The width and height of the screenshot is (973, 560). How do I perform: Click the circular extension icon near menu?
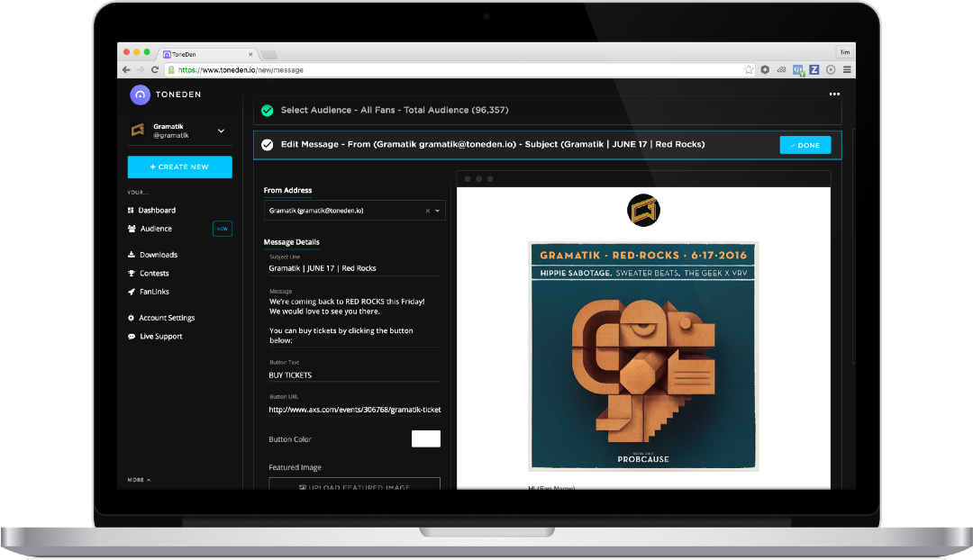(831, 70)
